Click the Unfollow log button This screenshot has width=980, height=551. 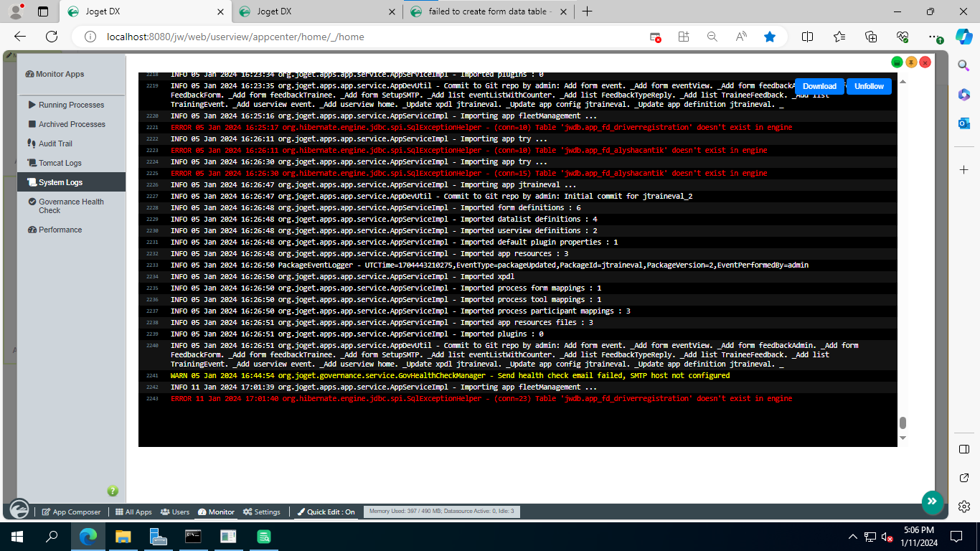(869, 86)
